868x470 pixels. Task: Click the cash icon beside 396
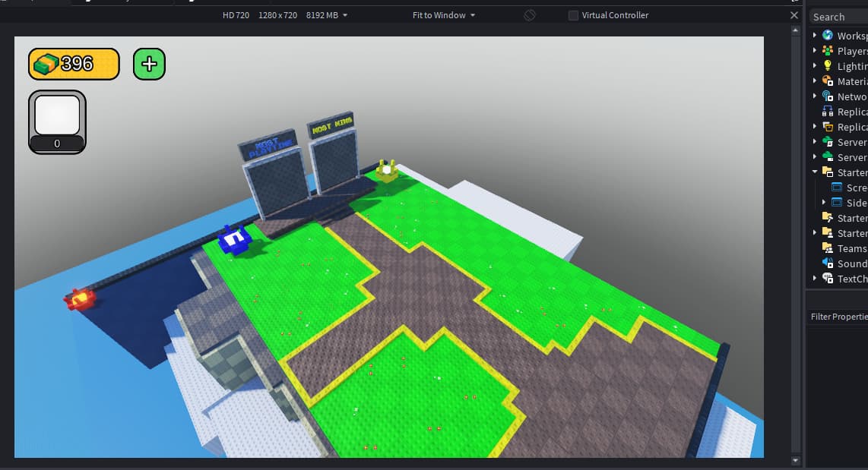46,64
